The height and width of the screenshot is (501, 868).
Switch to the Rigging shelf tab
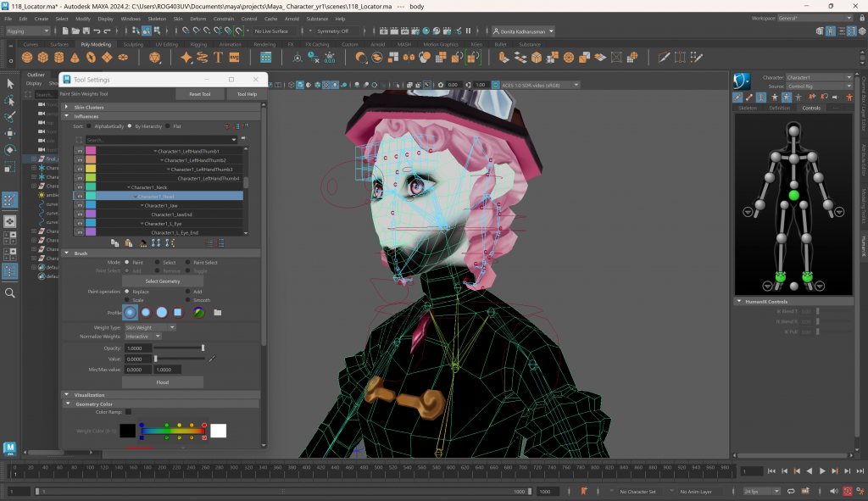point(198,44)
